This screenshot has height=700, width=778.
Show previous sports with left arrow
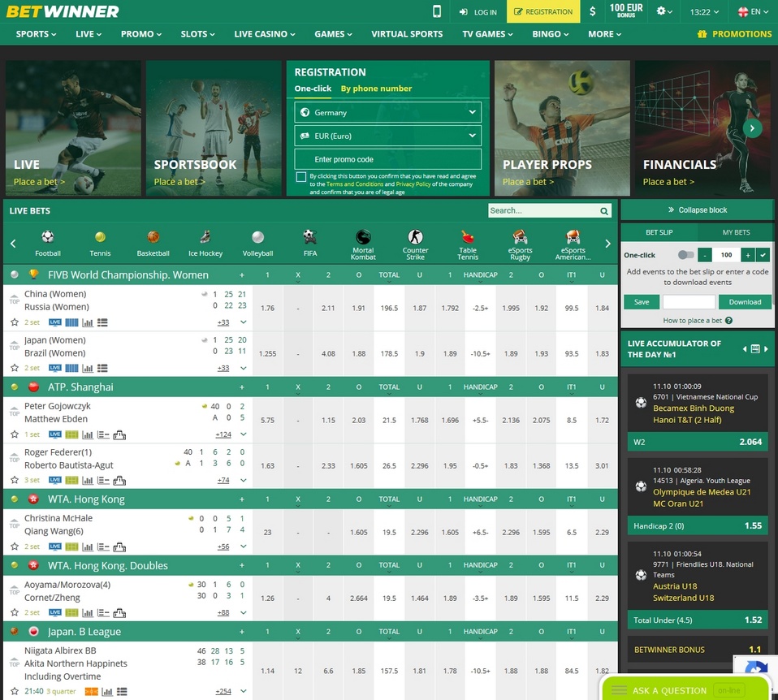click(x=13, y=244)
